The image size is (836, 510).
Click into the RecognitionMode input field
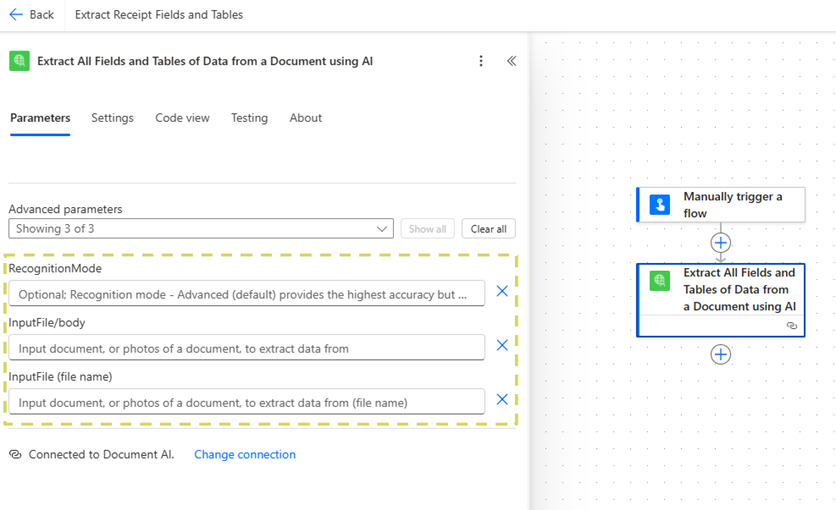(245, 294)
